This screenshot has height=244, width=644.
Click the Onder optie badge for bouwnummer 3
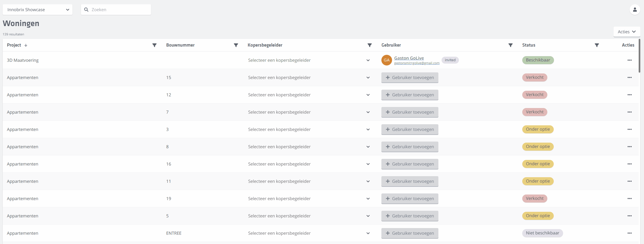tap(538, 129)
